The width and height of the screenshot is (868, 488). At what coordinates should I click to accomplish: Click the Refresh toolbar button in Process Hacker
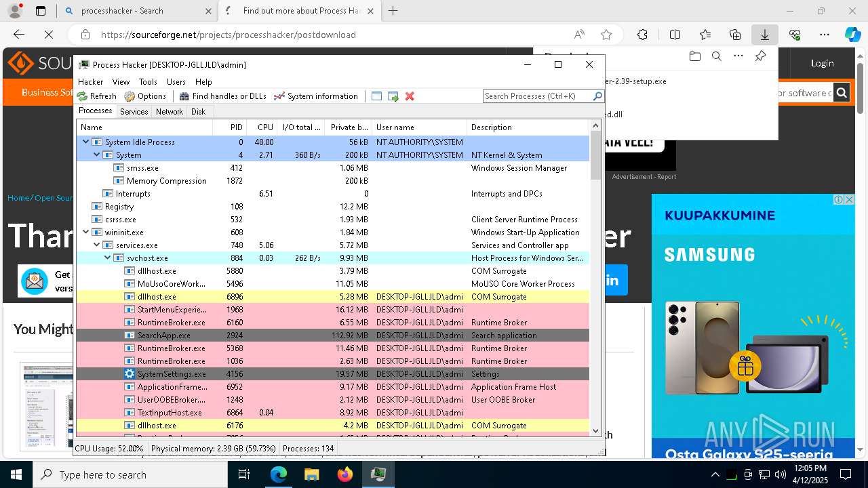click(97, 96)
